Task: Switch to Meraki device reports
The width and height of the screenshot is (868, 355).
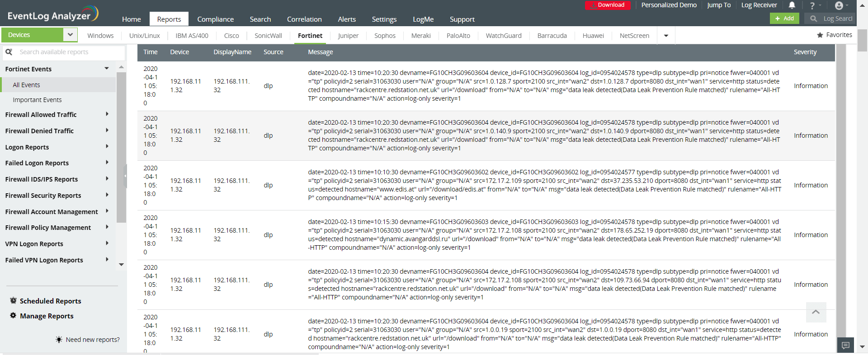Action: (421, 36)
